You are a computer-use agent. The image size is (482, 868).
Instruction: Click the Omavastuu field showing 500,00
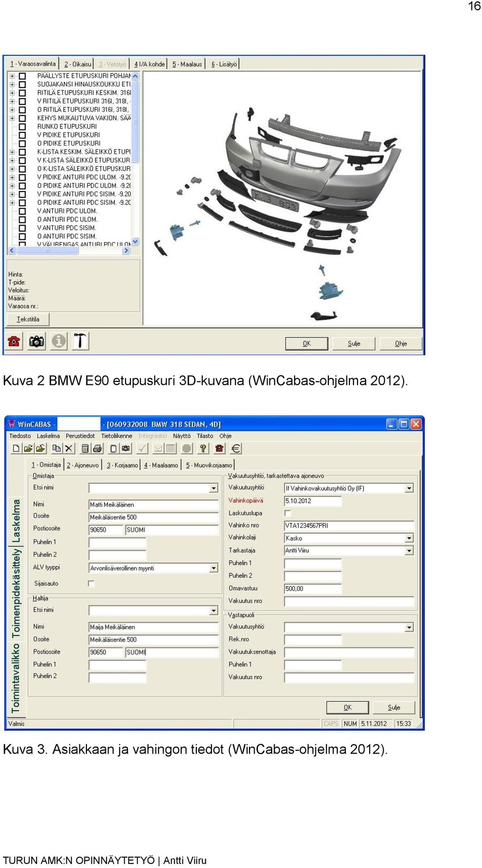[313, 589]
